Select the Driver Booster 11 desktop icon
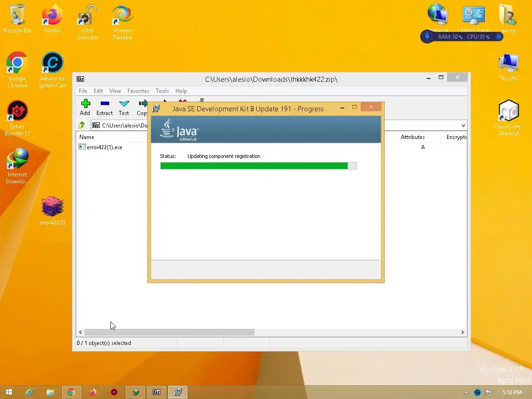 tap(17, 118)
